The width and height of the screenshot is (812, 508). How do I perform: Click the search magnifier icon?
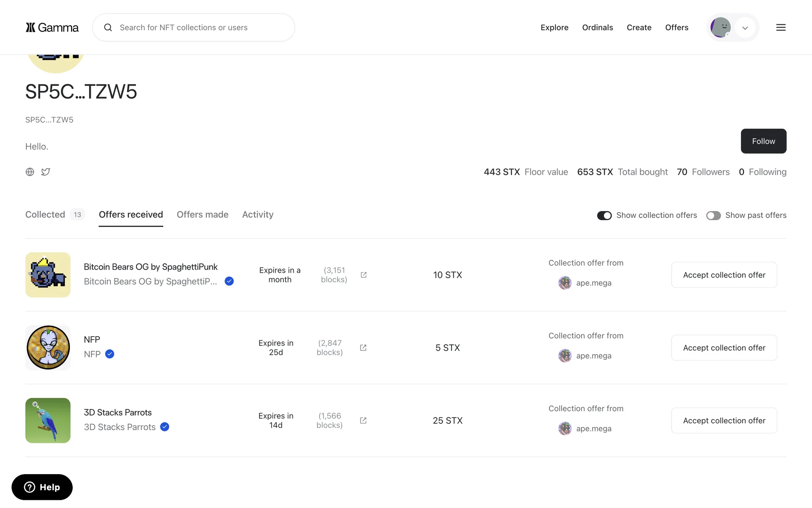point(108,28)
